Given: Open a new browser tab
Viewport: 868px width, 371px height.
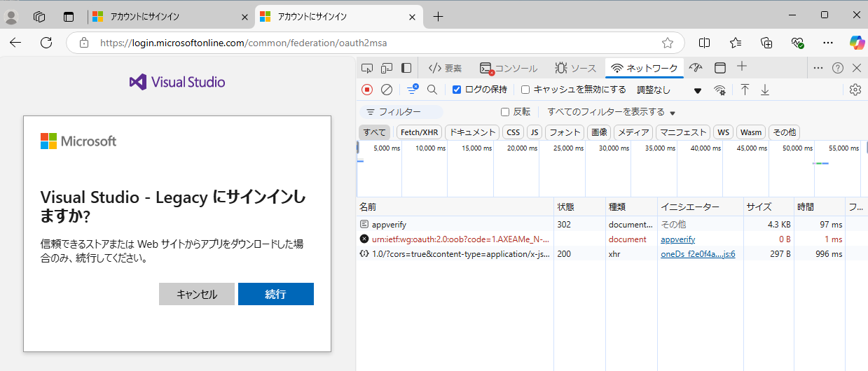Looking at the screenshot, I should (439, 17).
